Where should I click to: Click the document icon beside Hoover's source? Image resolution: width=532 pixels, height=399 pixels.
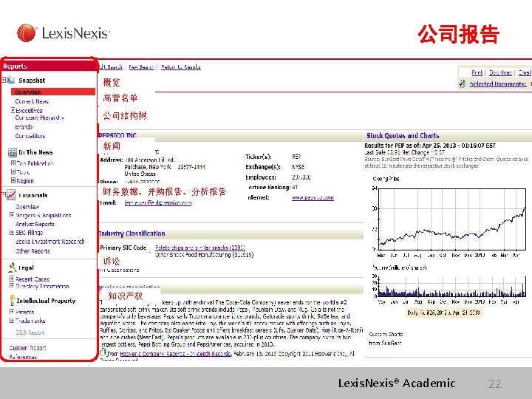tap(103, 352)
